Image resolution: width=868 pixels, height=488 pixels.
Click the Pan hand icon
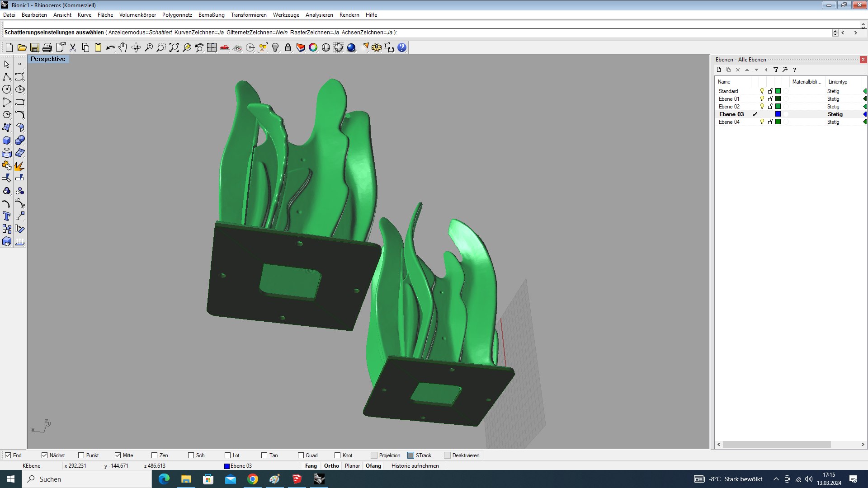[123, 47]
